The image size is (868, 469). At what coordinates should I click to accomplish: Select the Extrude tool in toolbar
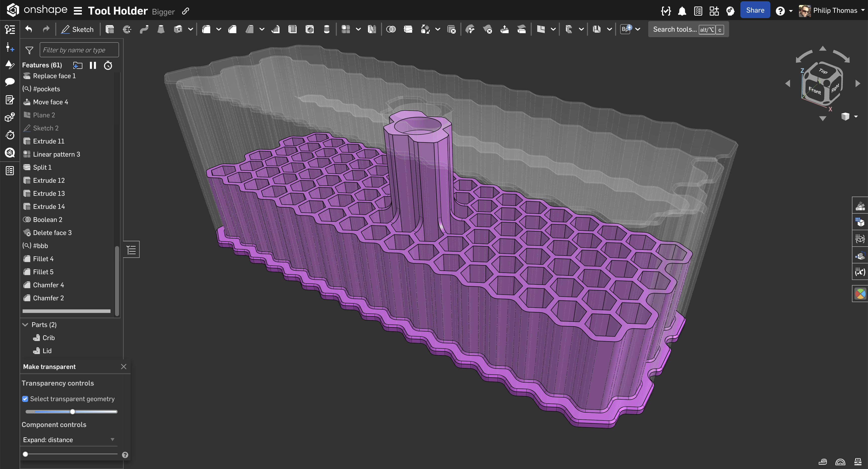pos(110,29)
